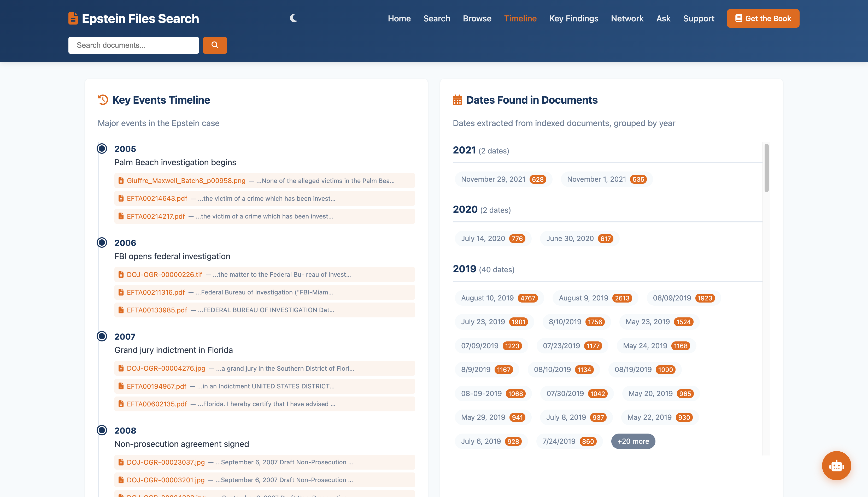
Task: Select the 2007 timeline marker circle
Action: click(x=102, y=336)
